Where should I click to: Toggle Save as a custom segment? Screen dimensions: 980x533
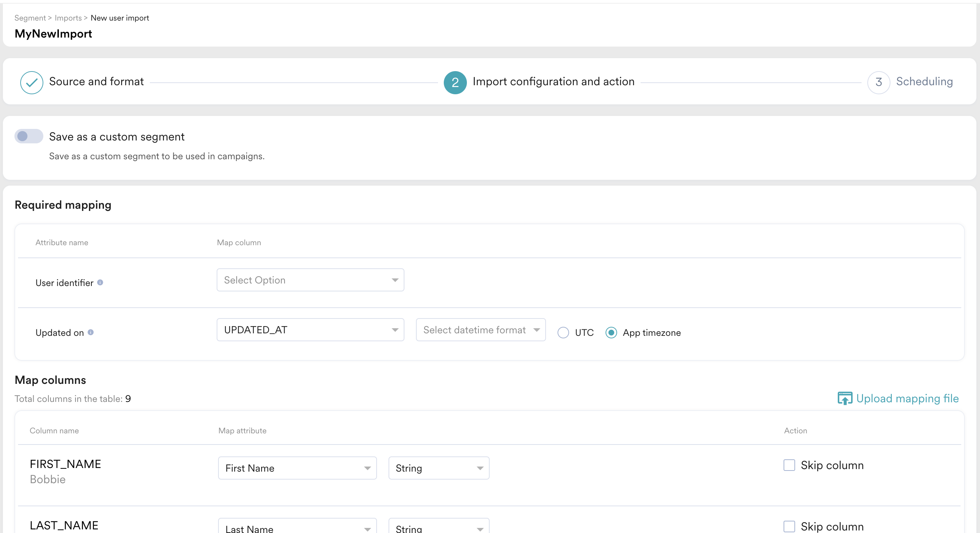[29, 136]
